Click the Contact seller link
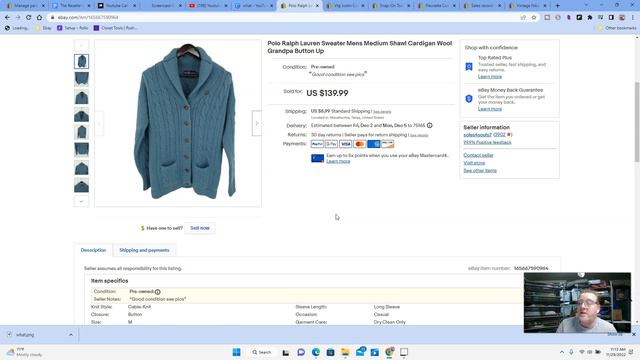This screenshot has width=640, height=360. click(x=478, y=155)
